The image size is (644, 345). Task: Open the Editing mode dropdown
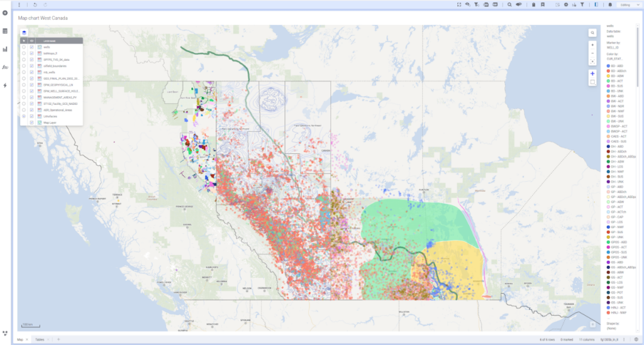click(x=626, y=4)
